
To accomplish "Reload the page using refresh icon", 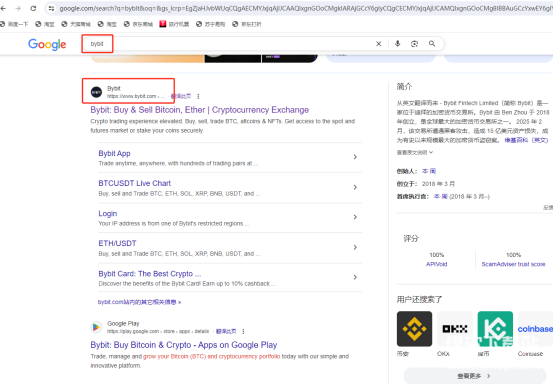I will [33, 8].
